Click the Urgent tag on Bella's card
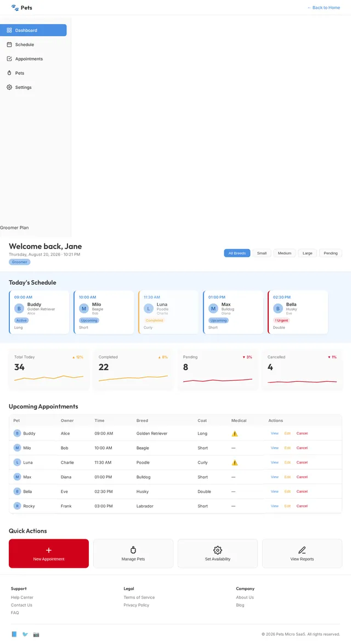The image size is (351, 644). pos(281,320)
